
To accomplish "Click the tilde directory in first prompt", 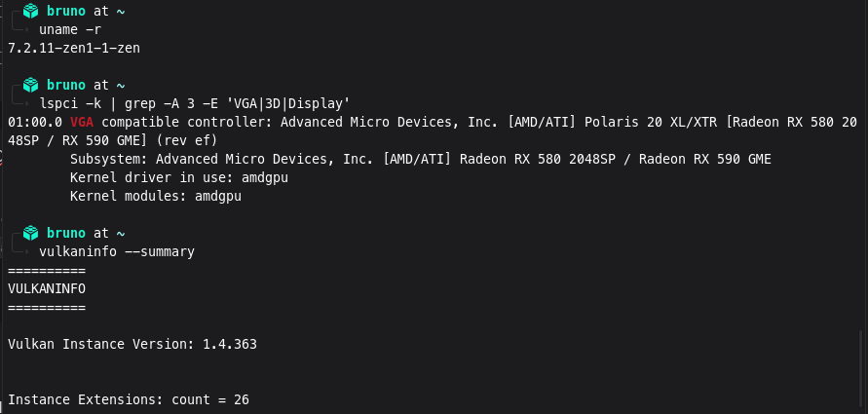I will [x=121, y=11].
